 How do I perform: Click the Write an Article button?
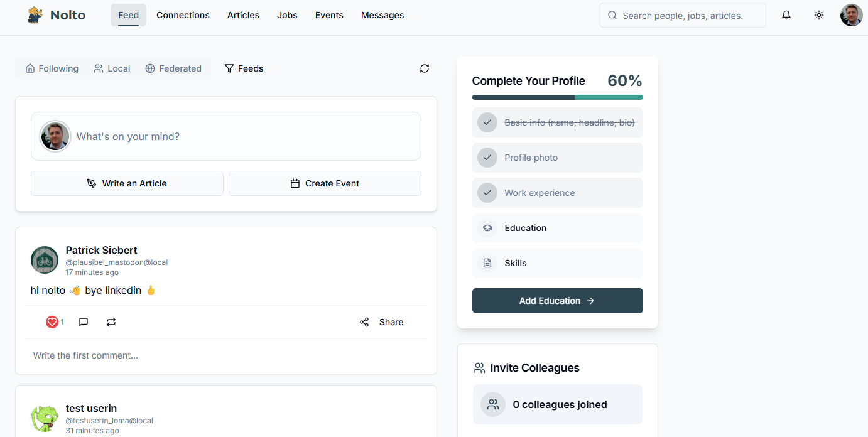pos(127,183)
